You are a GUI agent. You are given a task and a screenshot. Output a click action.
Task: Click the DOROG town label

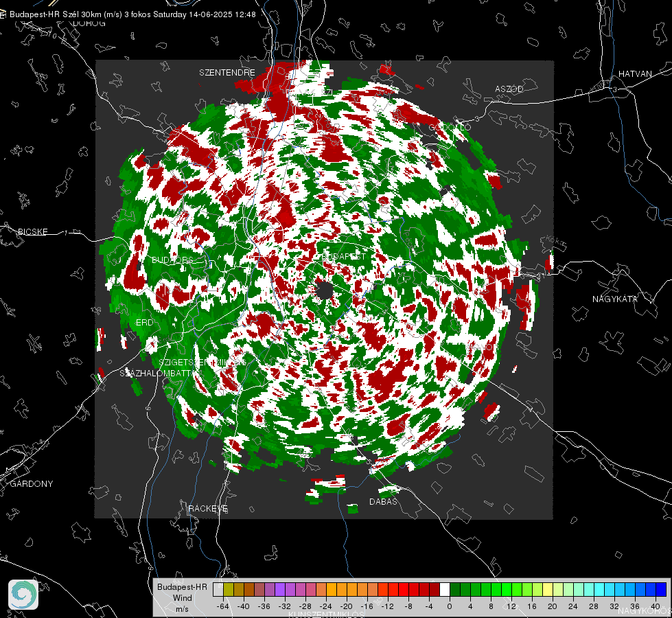coord(89,23)
